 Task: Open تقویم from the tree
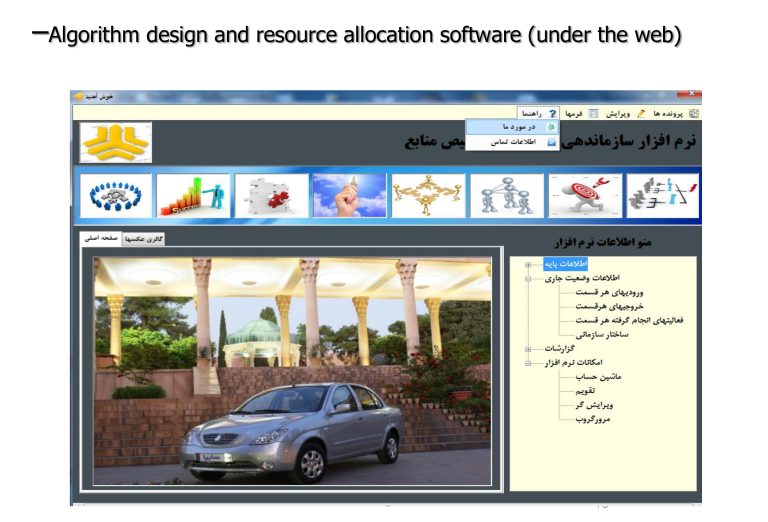point(585,391)
